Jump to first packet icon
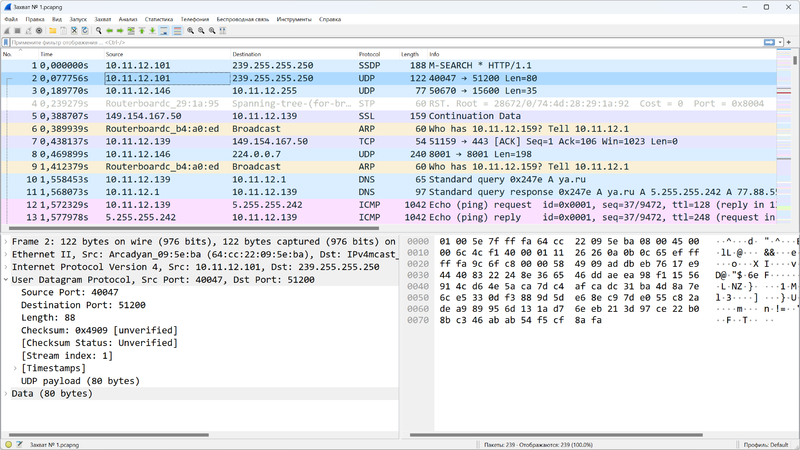The image size is (800, 450). coord(142,31)
